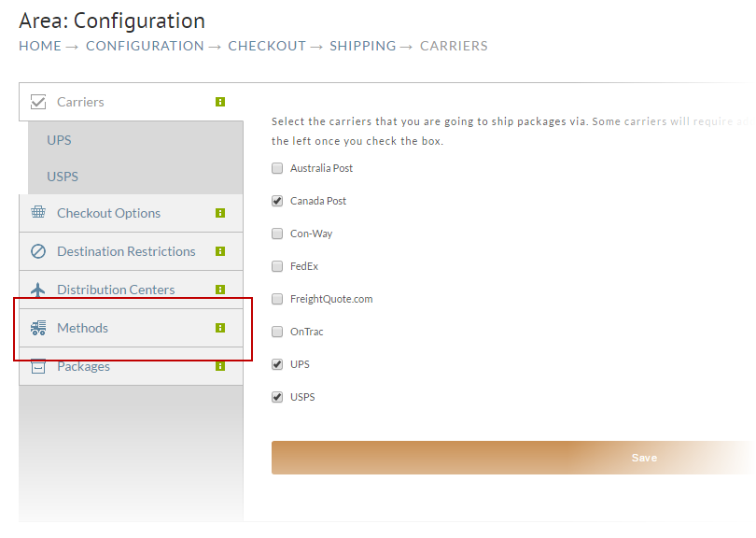Open SHIPPING breadcrumb link
This screenshot has height=538, width=756.
(362, 46)
